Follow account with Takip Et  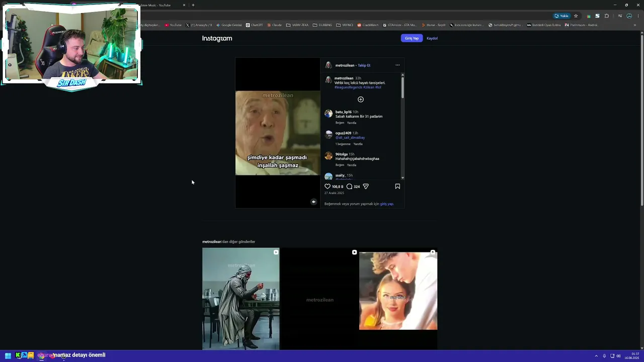point(364,65)
